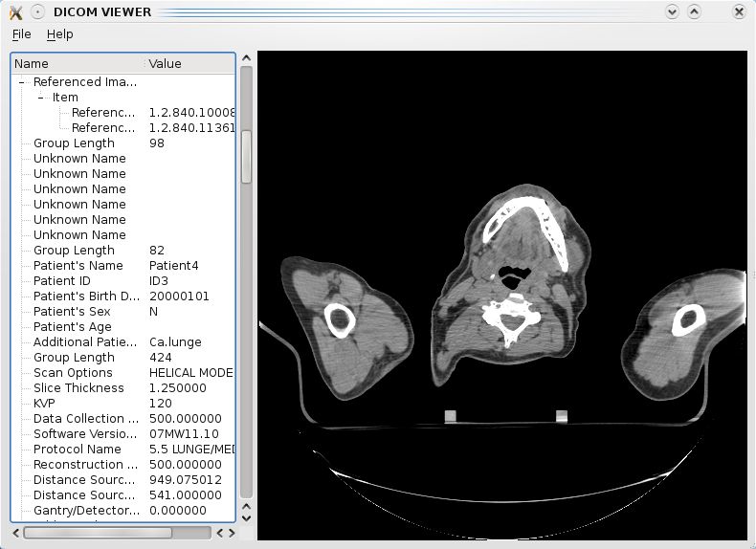Select the Slice Thickness row

click(122, 388)
